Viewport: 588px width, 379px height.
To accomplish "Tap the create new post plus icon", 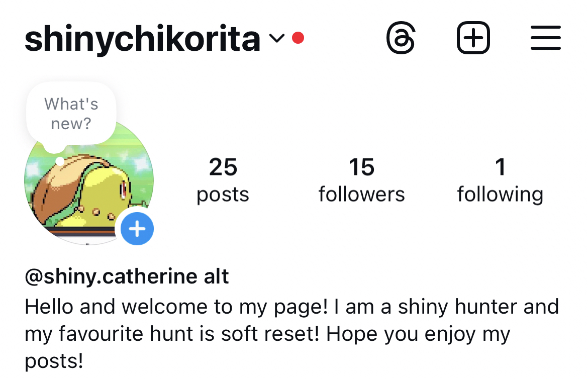I will pyautogui.click(x=473, y=38).
